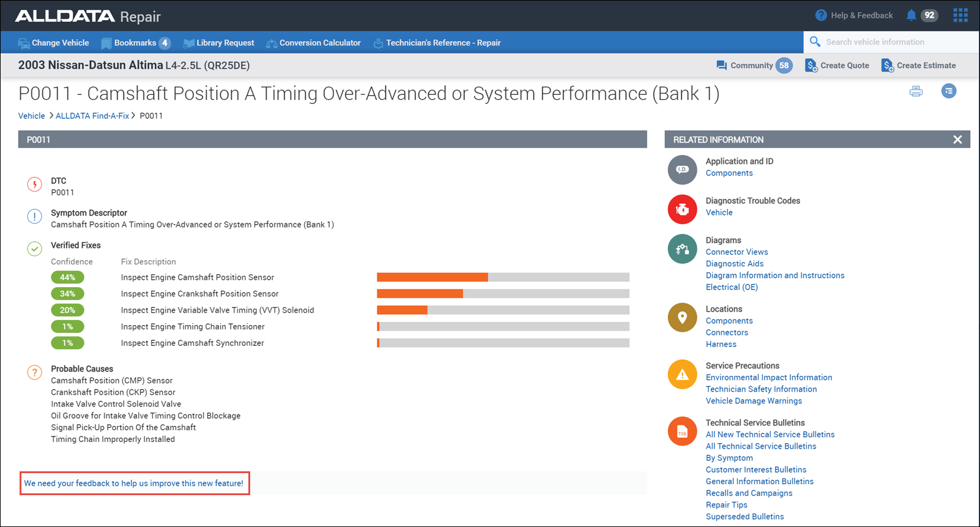This screenshot has height=527, width=980.
Task: Click Create Quote button
Action: (x=837, y=65)
